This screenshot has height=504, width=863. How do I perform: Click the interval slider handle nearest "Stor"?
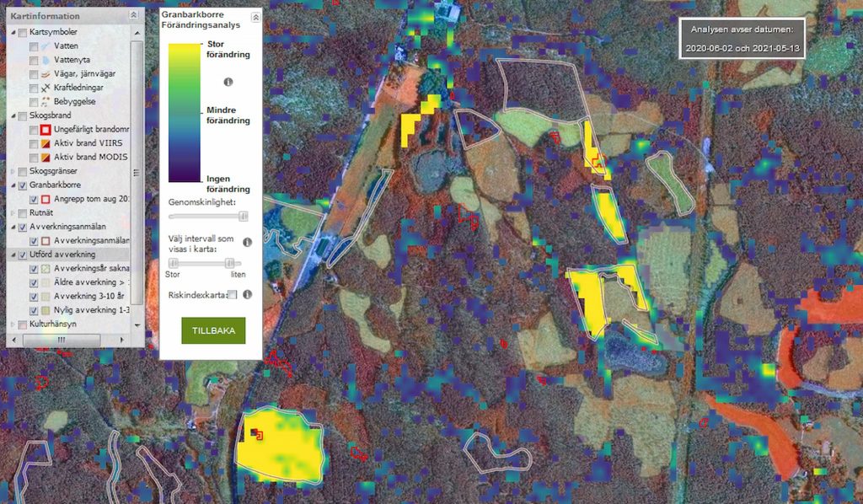(174, 263)
